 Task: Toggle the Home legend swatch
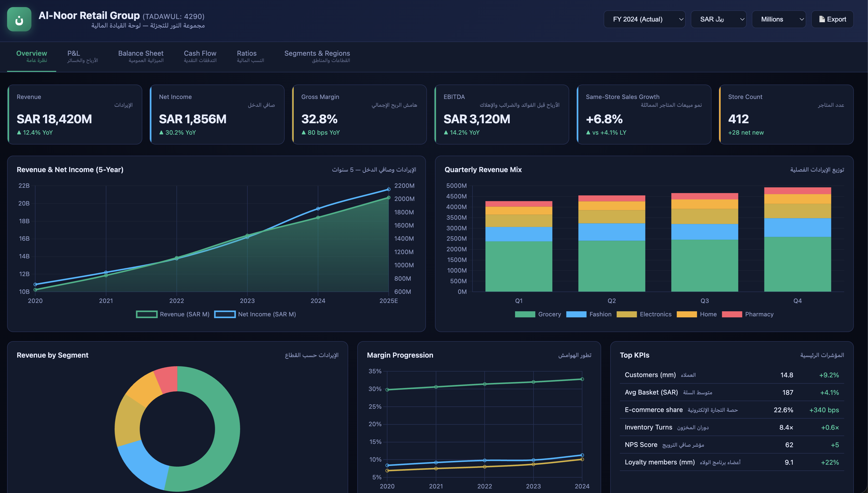click(687, 314)
